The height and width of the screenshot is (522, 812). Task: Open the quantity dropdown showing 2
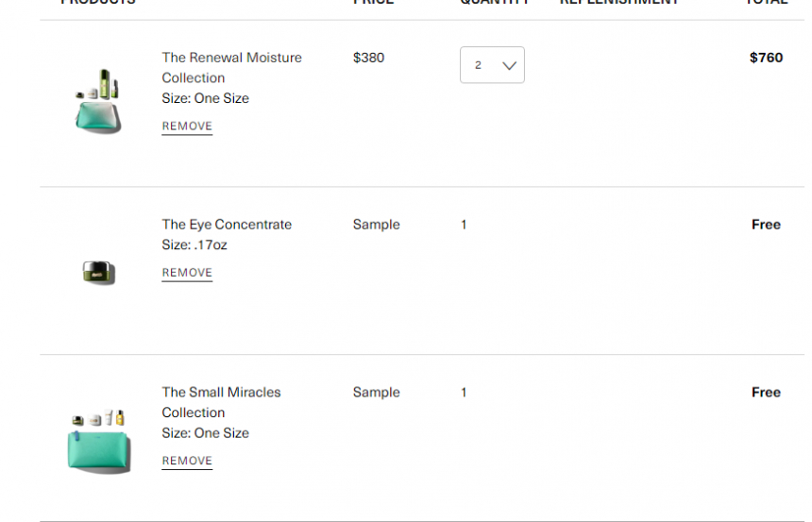click(492, 65)
